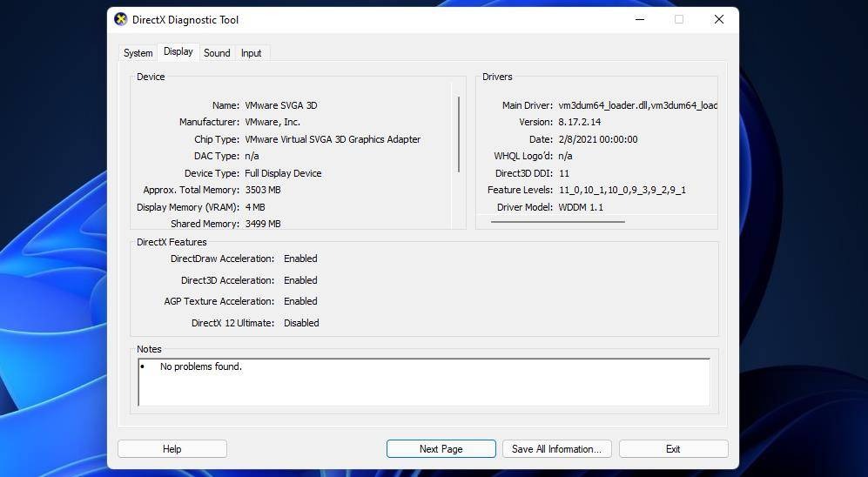Close the DirectX Diagnostic Tool window
The image size is (868, 477).
pyautogui.click(x=718, y=19)
